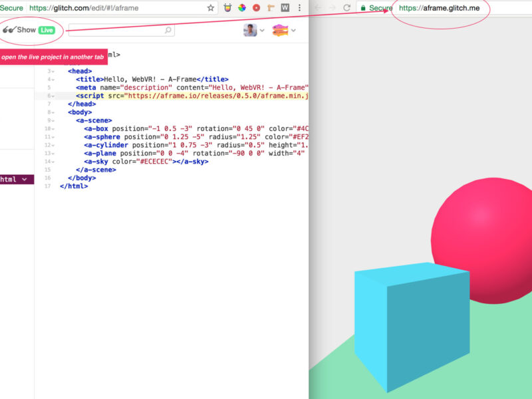Viewport: 532px width, 399px height.
Task: Click the glitch.com address bar URL
Action: 84,8
